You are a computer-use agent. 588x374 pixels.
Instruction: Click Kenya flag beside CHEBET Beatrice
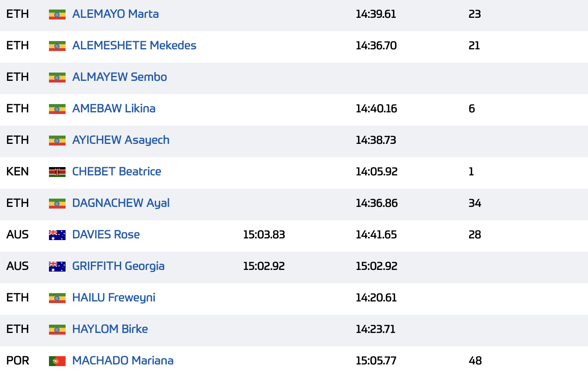tap(57, 172)
